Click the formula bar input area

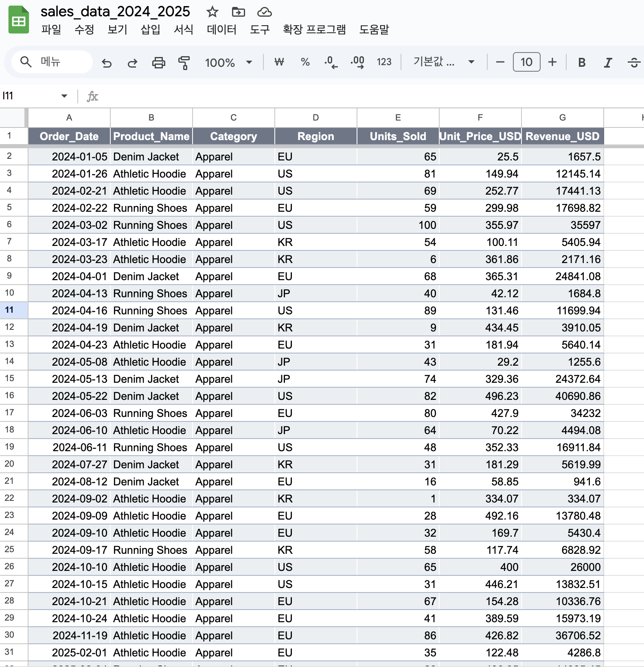pyautogui.click(x=372, y=96)
